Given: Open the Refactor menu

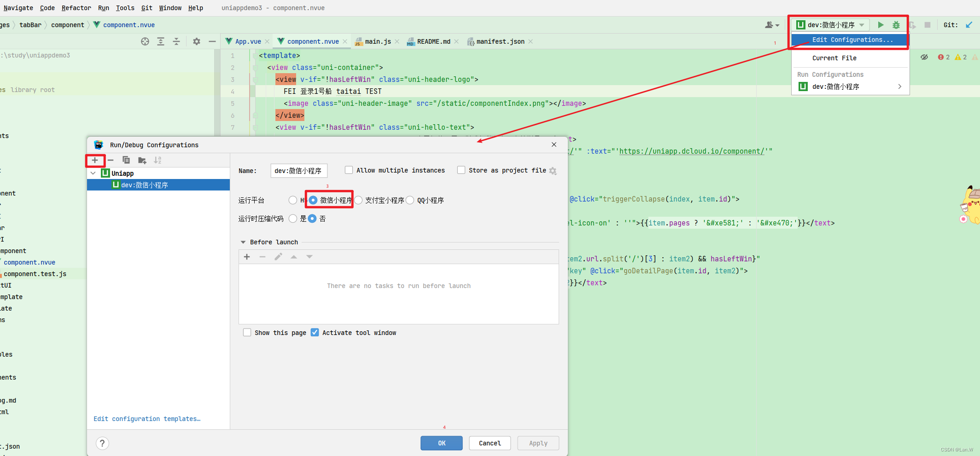Looking at the screenshot, I should pos(76,8).
